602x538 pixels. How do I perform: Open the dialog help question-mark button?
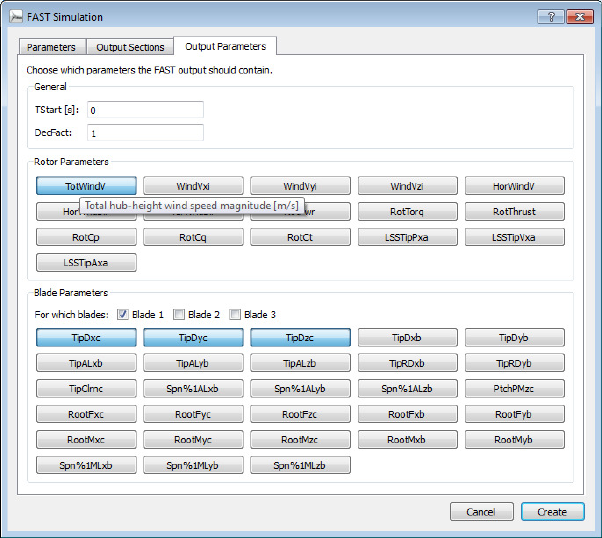551,17
